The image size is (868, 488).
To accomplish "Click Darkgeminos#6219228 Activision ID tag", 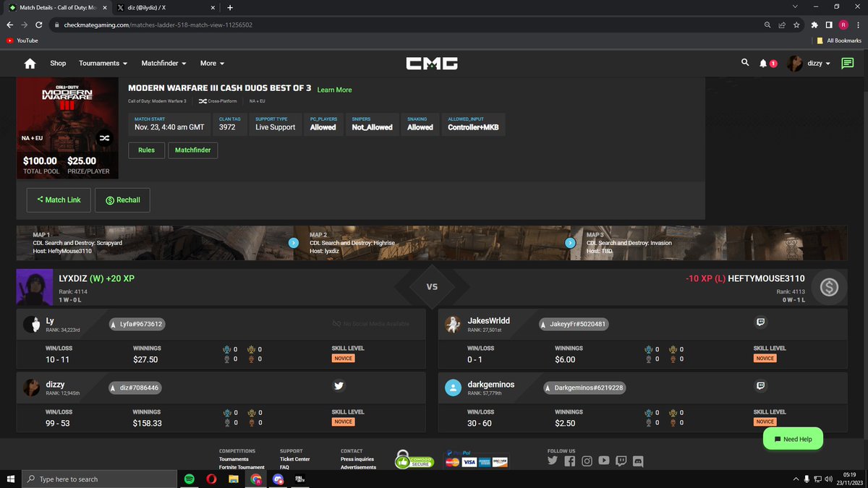I will tap(583, 388).
